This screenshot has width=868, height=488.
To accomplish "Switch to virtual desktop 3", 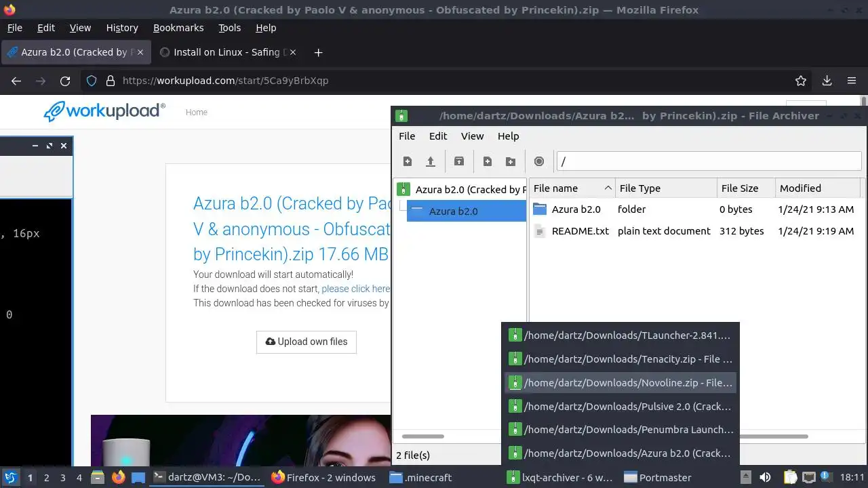I will coord(62,478).
